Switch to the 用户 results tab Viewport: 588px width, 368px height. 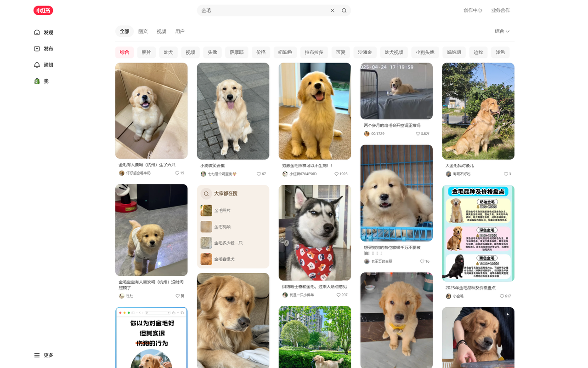(180, 31)
